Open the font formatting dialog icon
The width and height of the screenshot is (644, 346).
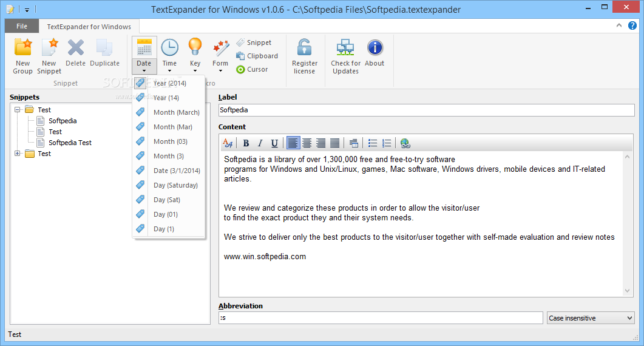click(228, 143)
